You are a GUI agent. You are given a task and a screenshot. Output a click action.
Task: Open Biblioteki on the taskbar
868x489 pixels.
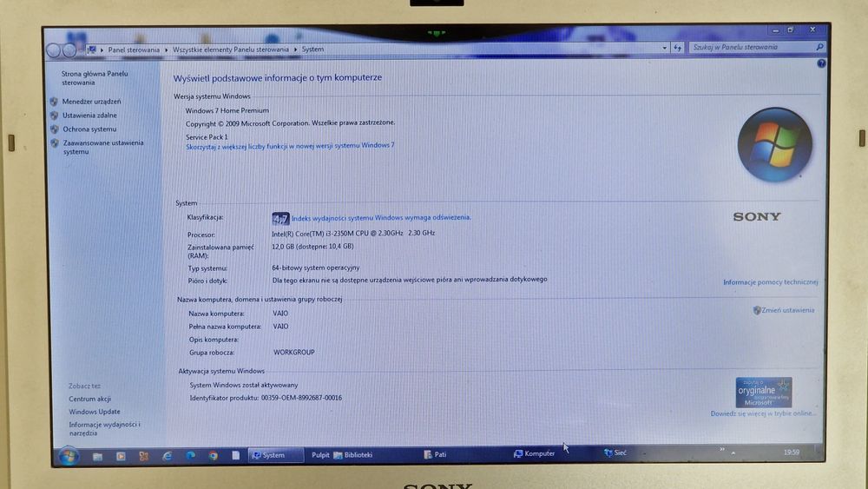[x=352, y=454]
